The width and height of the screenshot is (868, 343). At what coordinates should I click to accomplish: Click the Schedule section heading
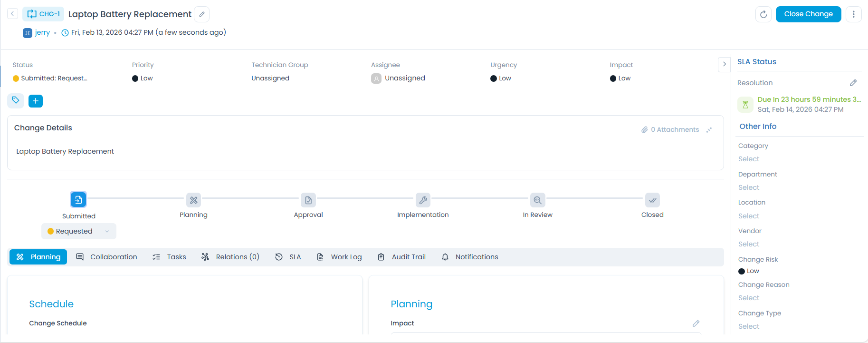(51, 304)
